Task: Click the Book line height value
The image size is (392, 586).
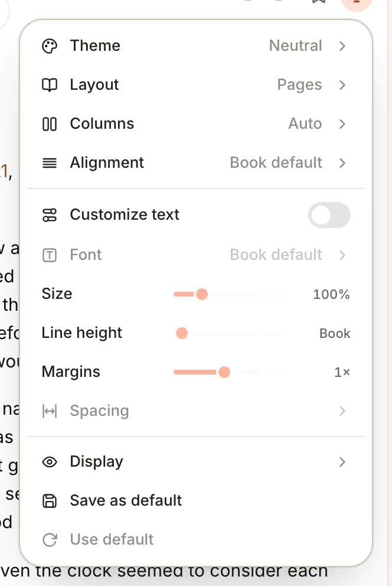Action: (x=335, y=333)
